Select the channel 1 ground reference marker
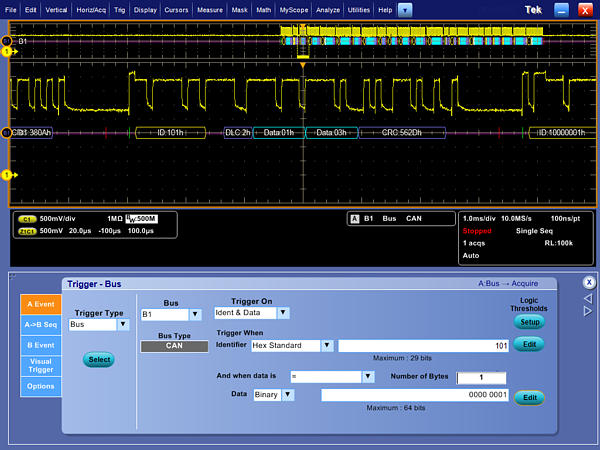Image resolution: width=600 pixels, height=450 pixels. pos(8,175)
